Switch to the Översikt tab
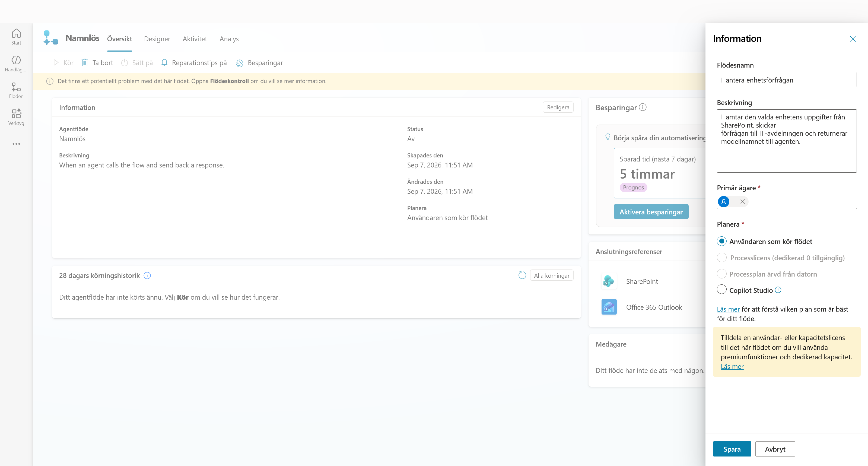This screenshot has width=868, height=466. click(120, 39)
